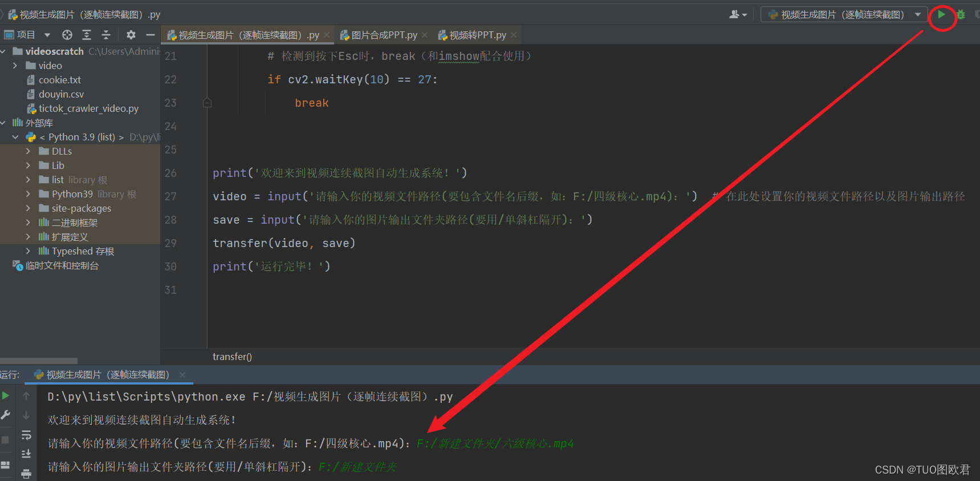Expand the 扩展定义 node
The width and height of the screenshot is (980, 481).
point(28,237)
